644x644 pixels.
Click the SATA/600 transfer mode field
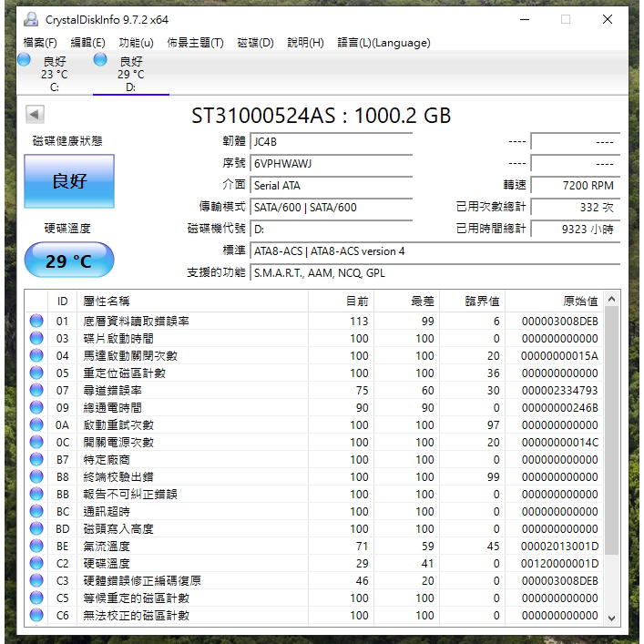click(x=331, y=207)
